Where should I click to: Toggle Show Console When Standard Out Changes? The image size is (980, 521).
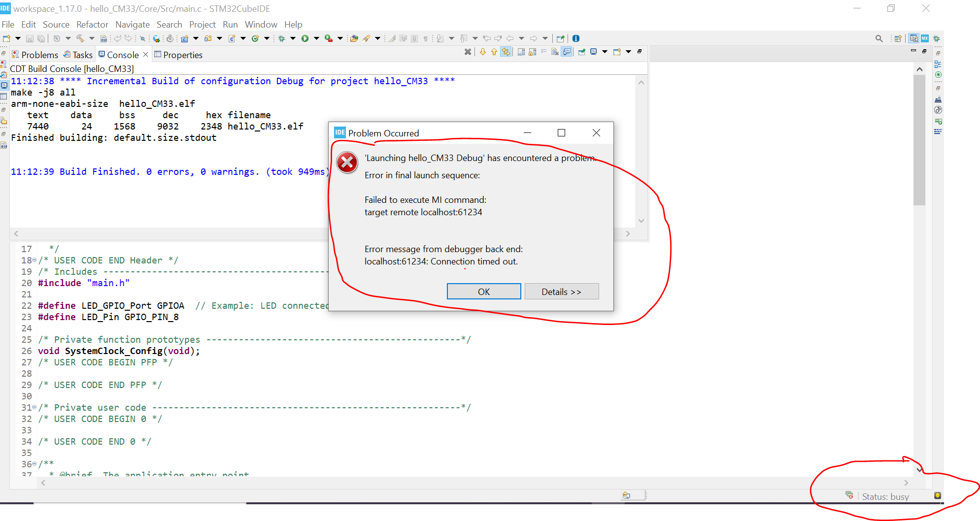click(x=567, y=51)
